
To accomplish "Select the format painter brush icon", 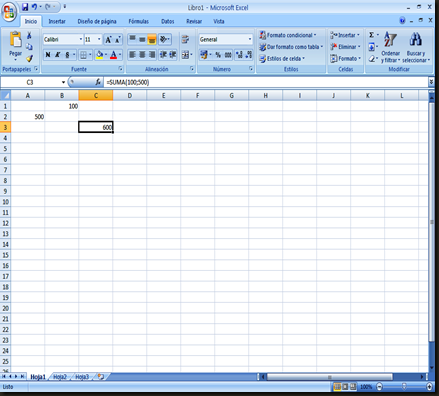I will [30, 59].
